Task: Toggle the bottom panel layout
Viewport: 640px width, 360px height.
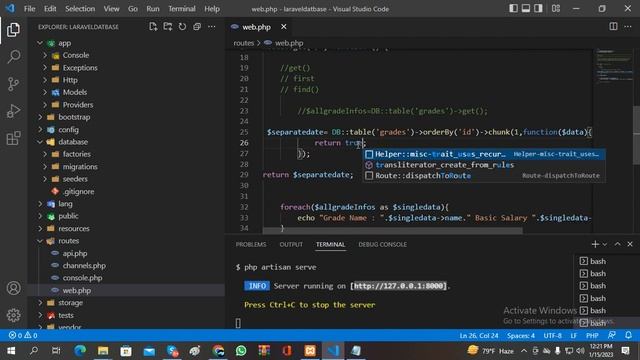Action: pyautogui.click(x=526, y=8)
